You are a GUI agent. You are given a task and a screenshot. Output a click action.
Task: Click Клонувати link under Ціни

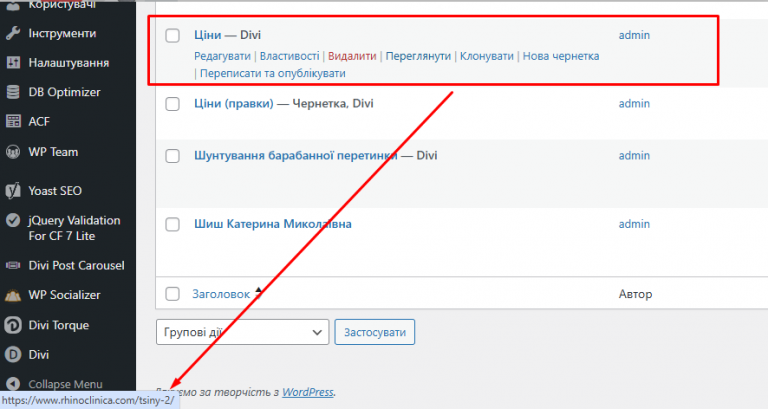(487, 56)
